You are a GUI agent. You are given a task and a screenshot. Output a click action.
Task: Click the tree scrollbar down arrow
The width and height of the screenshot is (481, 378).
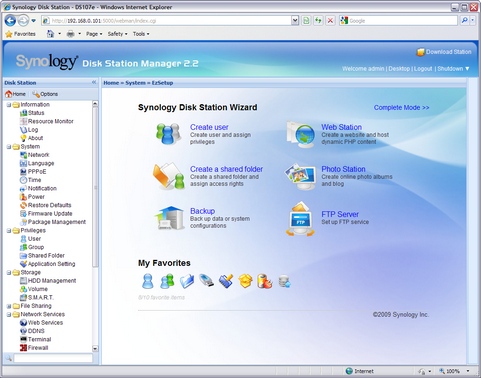tap(95, 349)
